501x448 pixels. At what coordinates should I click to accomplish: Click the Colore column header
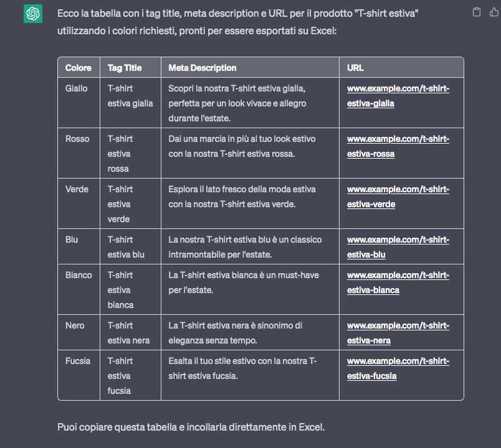coord(78,68)
